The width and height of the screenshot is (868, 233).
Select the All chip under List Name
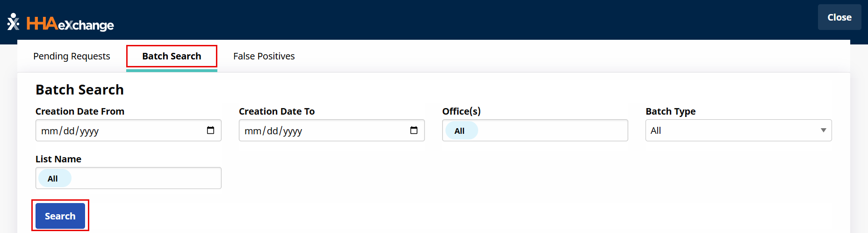coord(53,179)
